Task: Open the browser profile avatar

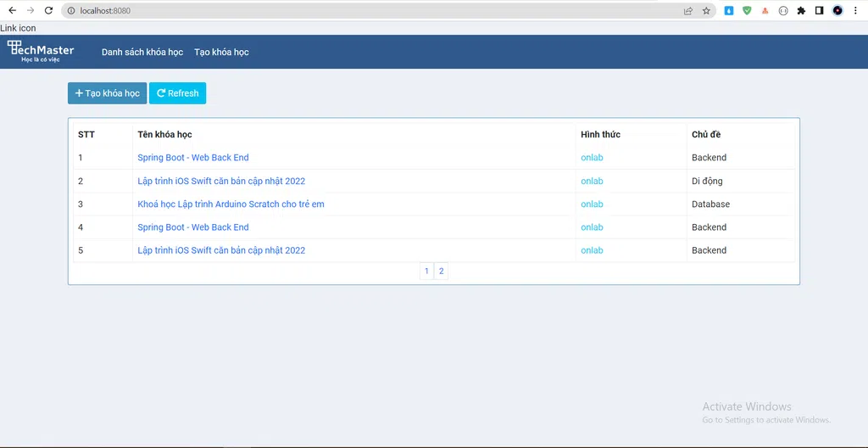Action: 837,10
